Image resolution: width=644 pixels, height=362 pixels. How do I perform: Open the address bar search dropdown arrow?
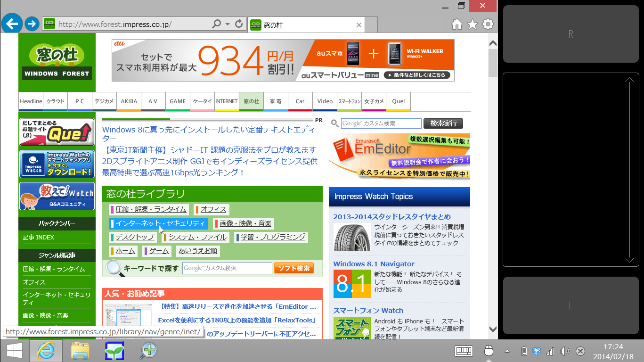228,24
